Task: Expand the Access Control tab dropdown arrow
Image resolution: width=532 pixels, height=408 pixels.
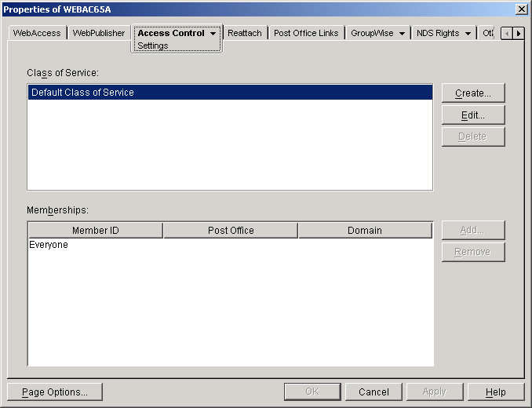Action: pos(213,33)
